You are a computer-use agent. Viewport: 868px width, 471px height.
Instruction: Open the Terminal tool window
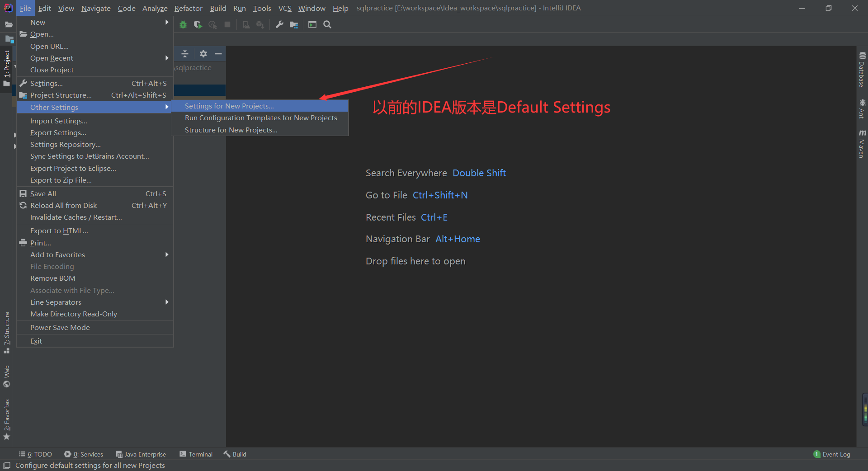196,454
